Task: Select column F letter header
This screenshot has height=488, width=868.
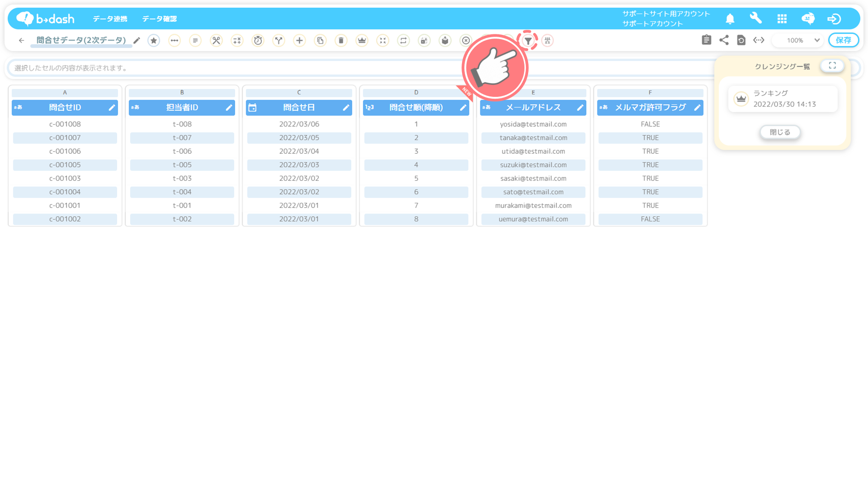Action: [650, 93]
